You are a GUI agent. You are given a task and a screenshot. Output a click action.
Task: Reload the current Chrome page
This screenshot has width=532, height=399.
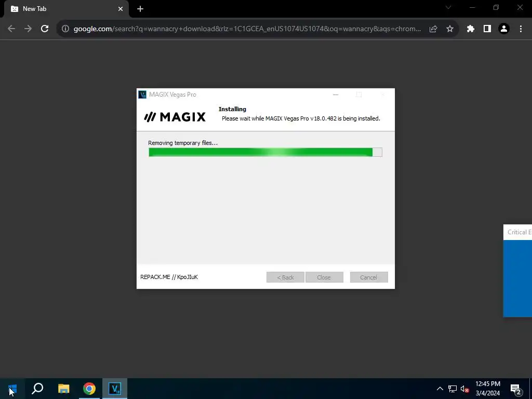pos(45,29)
